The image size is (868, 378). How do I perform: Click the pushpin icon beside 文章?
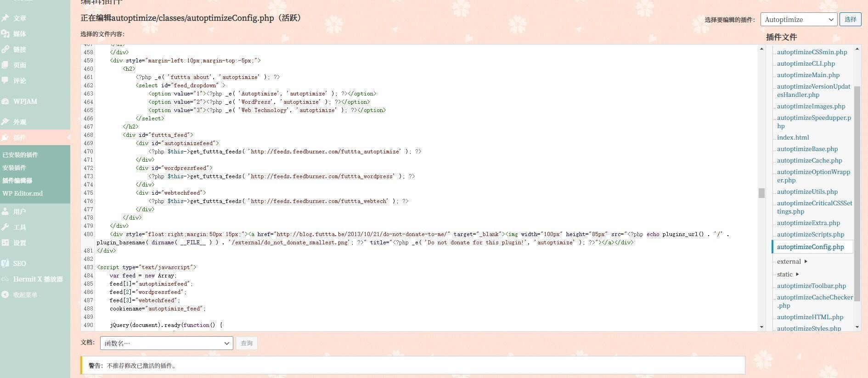coord(5,18)
